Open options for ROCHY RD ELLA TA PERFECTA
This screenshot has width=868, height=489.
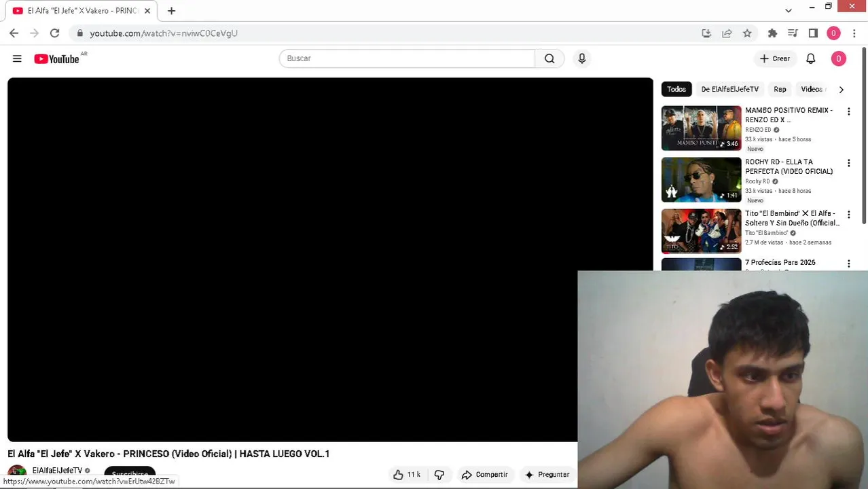pyautogui.click(x=848, y=163)
